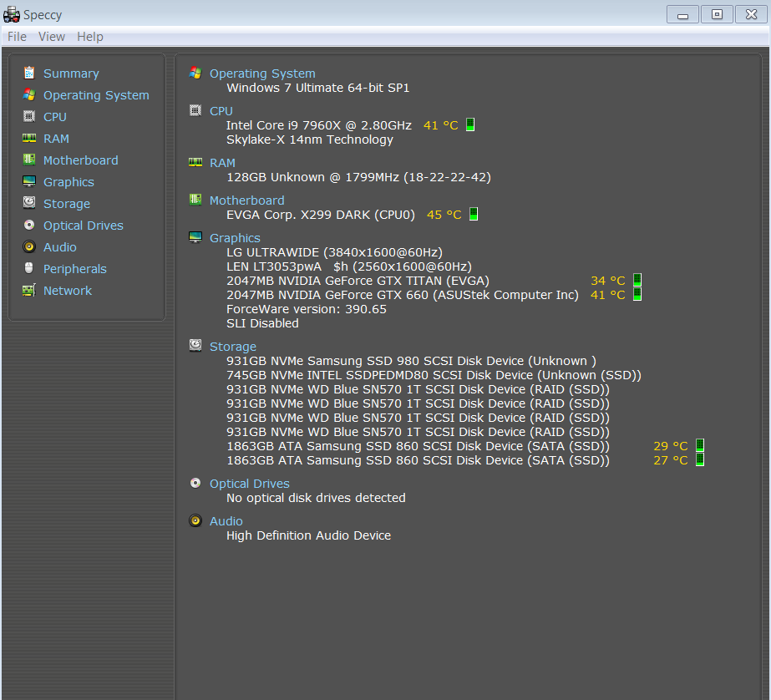Click the Speccy app icon in title bar
The image size is (771, 700).
[12, 15]
